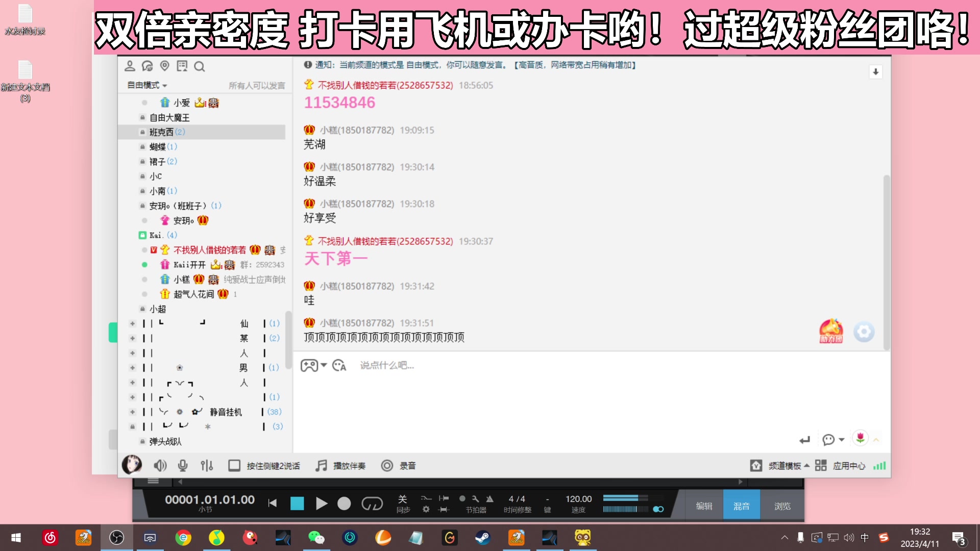Open the audio mixer settings icon

(x=207, y=465)
